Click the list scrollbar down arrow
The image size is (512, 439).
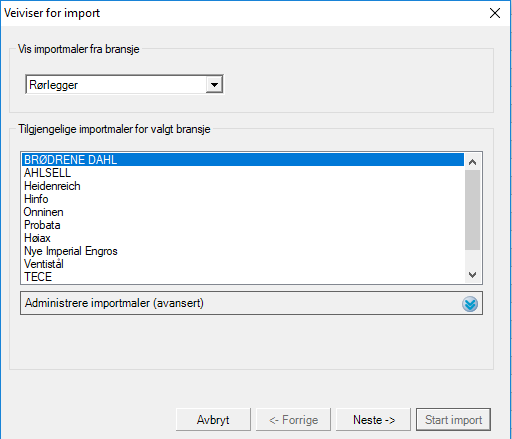tap(472, 275)
